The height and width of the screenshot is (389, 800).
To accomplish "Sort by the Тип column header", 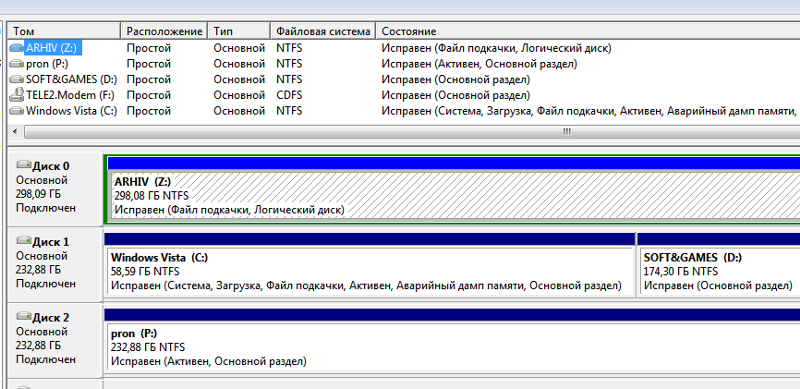I will [240, 31].
